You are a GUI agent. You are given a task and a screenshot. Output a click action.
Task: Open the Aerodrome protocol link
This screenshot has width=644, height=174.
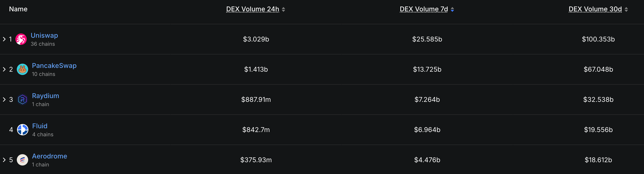(49, 156)
